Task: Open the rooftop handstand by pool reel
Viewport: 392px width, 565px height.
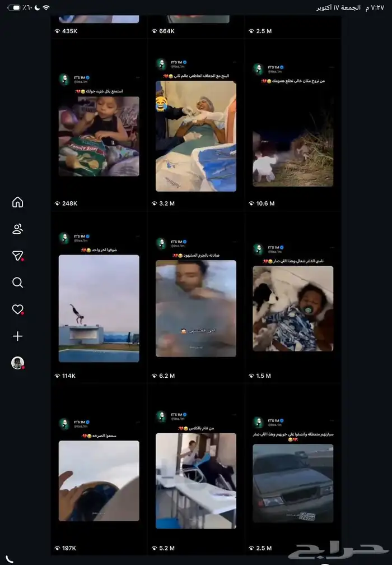Action: (99, 308)
